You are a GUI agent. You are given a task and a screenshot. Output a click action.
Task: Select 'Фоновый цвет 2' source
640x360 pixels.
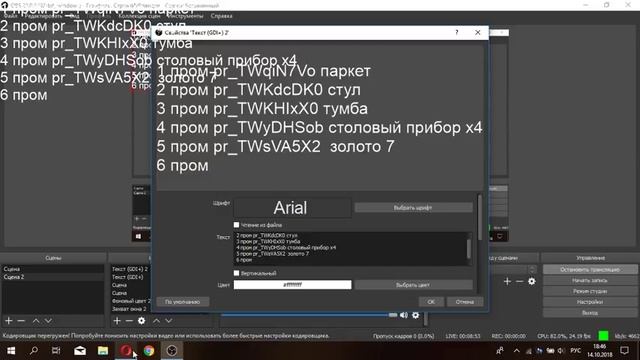pos(130,301)
